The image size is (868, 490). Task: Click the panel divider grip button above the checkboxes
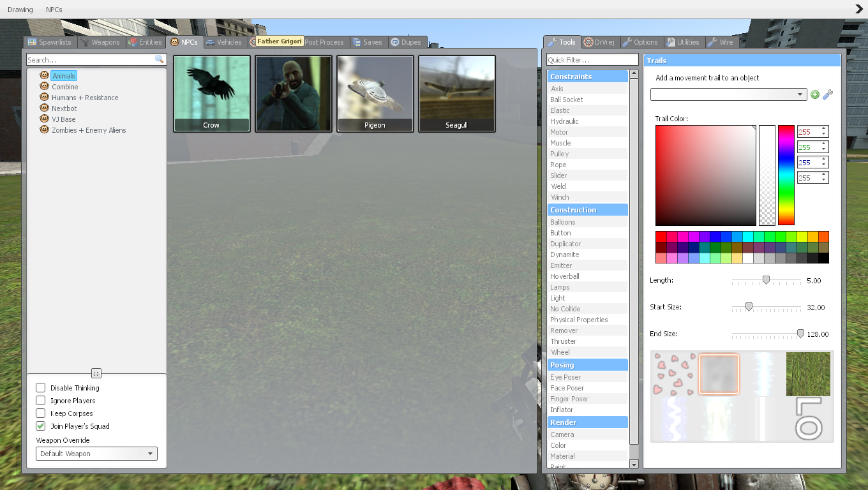point(96,373)
